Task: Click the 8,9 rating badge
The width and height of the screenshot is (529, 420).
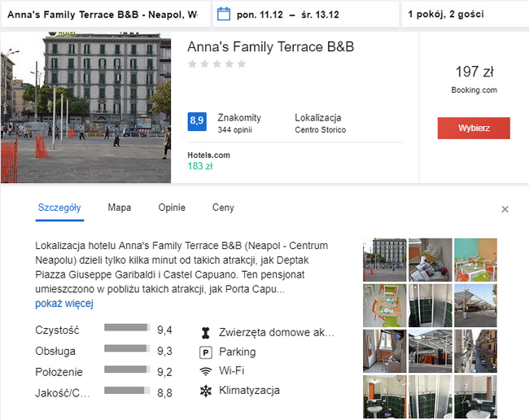Action: [x=197, y=121]
